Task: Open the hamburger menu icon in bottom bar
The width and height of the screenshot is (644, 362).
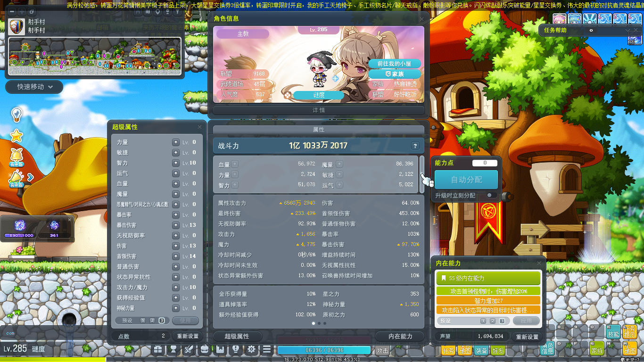Action: point(267,349)
